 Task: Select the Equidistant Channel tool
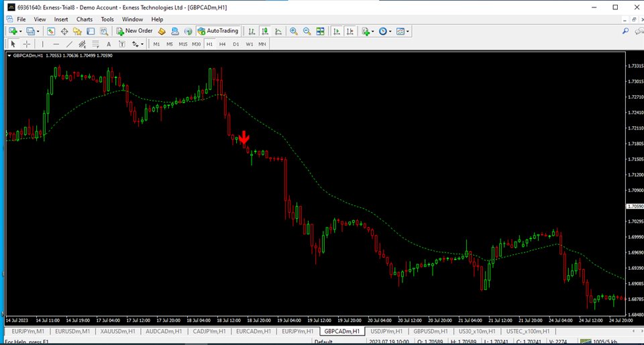pyautogui.click(x=82, y=44)
